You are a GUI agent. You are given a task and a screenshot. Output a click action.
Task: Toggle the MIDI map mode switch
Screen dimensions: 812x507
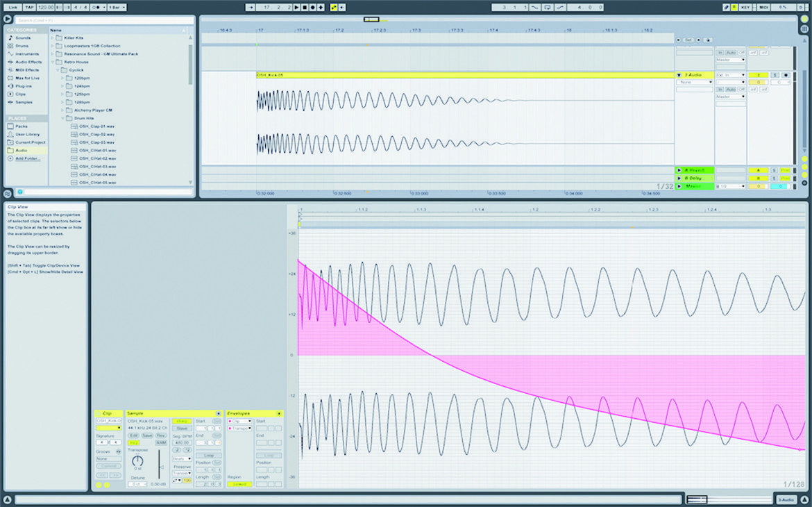pos(763,7)
